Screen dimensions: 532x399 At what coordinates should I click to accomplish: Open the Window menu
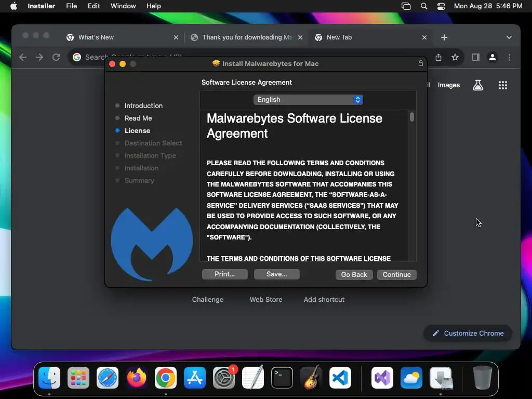(x=123, y=6)
